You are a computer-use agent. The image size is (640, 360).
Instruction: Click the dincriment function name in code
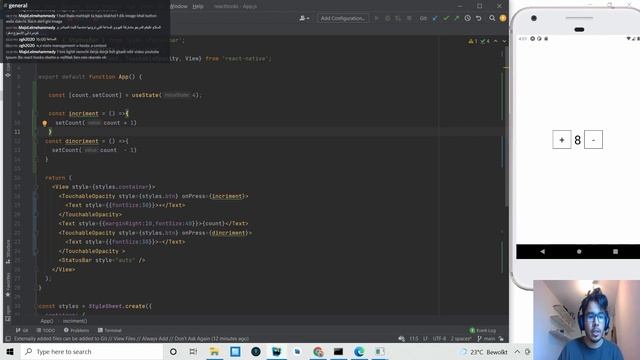coord(82,141)
